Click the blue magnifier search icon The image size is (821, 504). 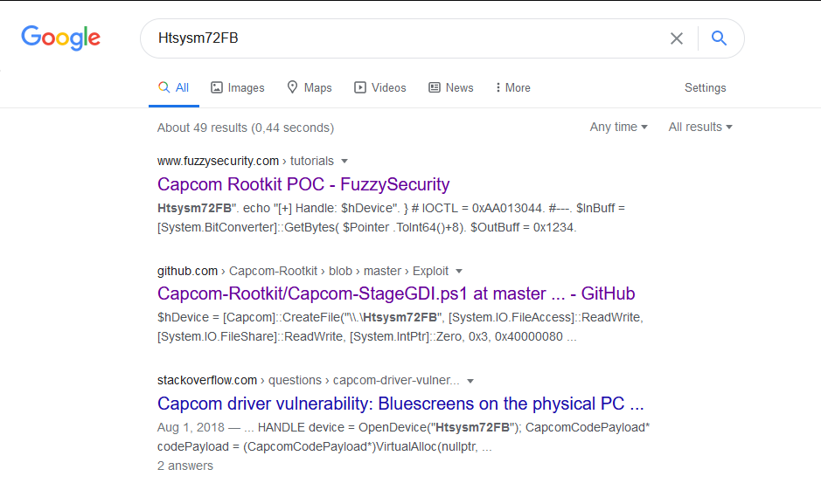(x=719, y=38)
